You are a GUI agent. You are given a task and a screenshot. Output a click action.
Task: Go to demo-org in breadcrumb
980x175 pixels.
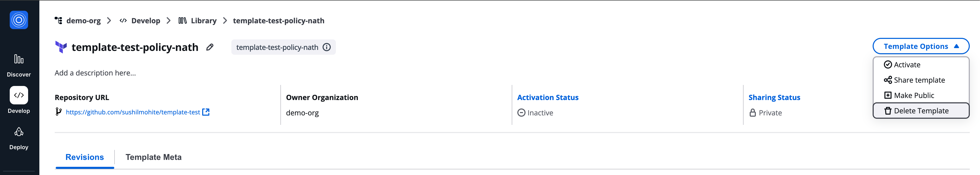coord(83,20)
